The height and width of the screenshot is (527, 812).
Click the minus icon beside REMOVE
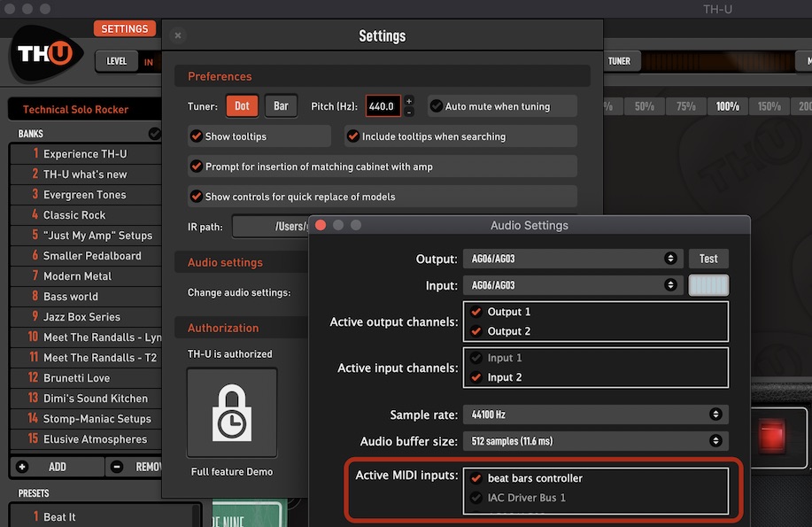click(117, 467)
